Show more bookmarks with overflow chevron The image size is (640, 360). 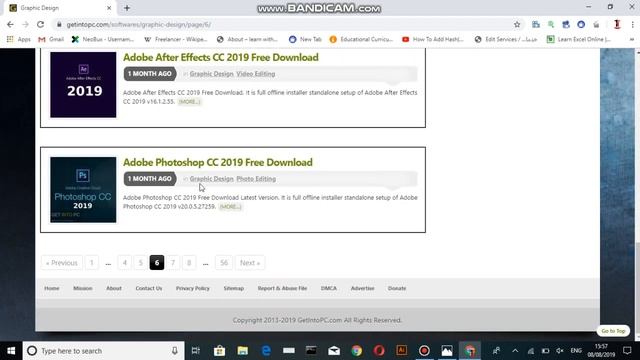[632, 39]
